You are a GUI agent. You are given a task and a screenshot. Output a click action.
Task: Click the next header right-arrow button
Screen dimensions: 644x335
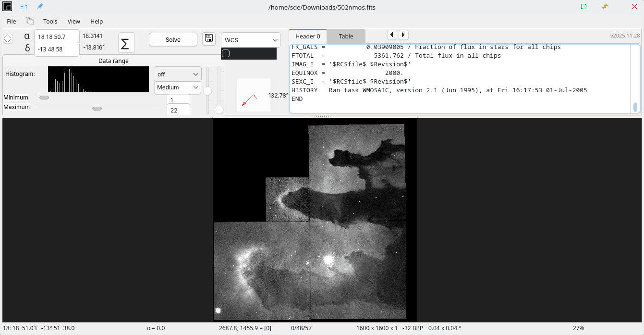pyautogui.click(x=403, y=35)
